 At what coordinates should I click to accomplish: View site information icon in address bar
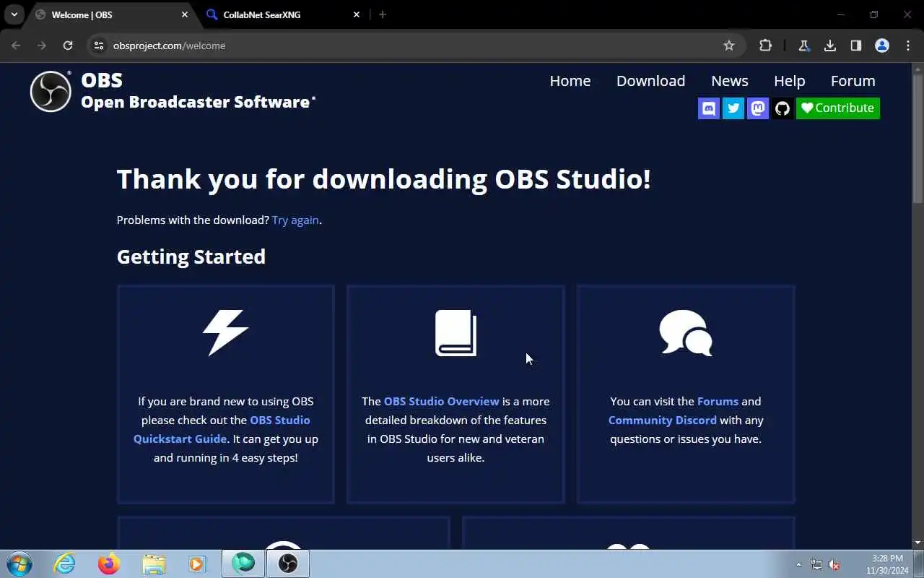[x=99, y=46]
